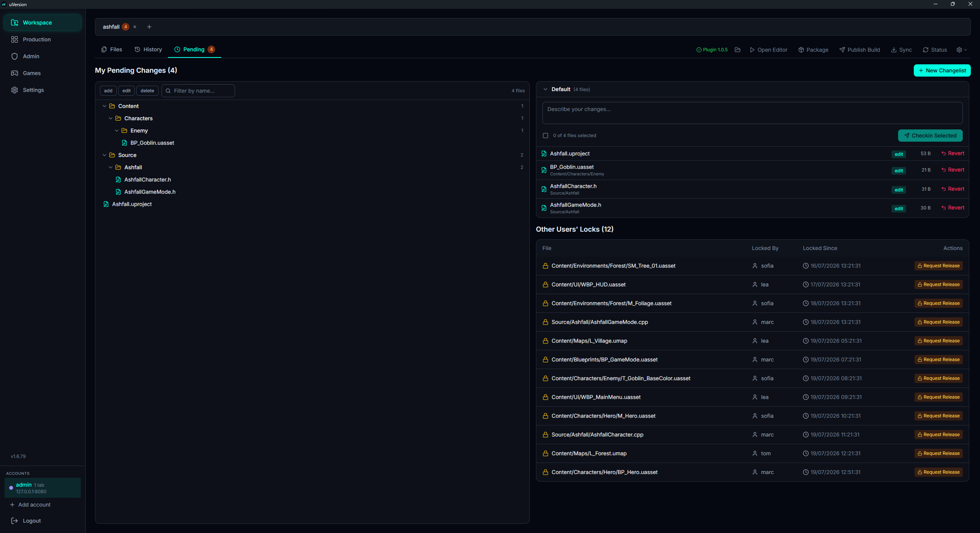This screenshot has height=533, width=980.
Task: Click the lock icon for L_Village.umap
Action: point(546,341)
